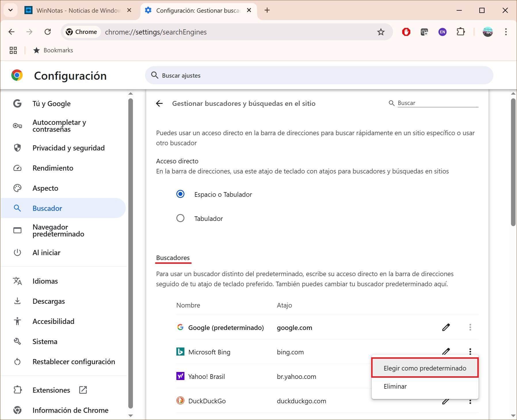The image size is (517, 420).
Task: Click the Google (predeterminado) row name
Action: click(x=226, y=328)
